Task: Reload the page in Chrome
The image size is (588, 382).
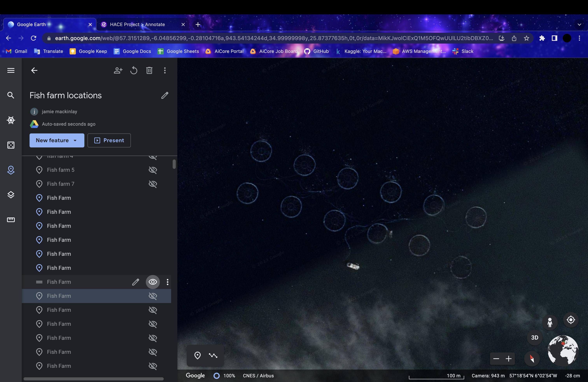Action: (34, 38)
